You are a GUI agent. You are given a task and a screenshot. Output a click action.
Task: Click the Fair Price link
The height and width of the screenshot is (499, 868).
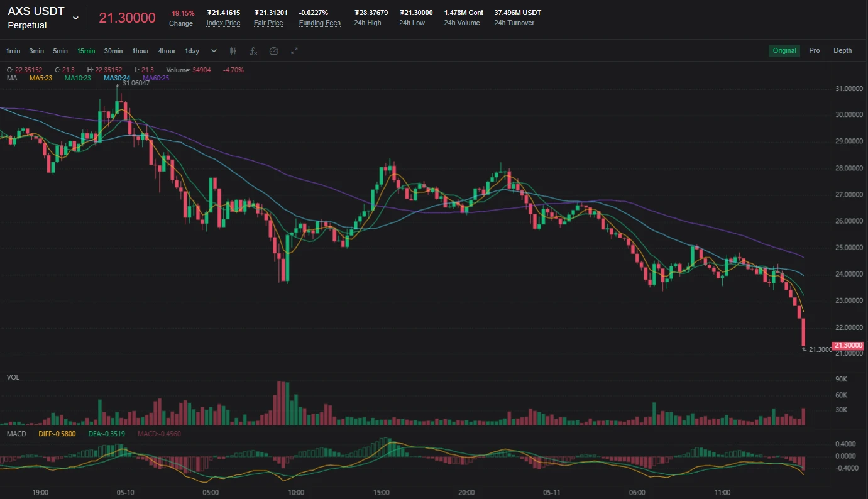coord(268,23)
